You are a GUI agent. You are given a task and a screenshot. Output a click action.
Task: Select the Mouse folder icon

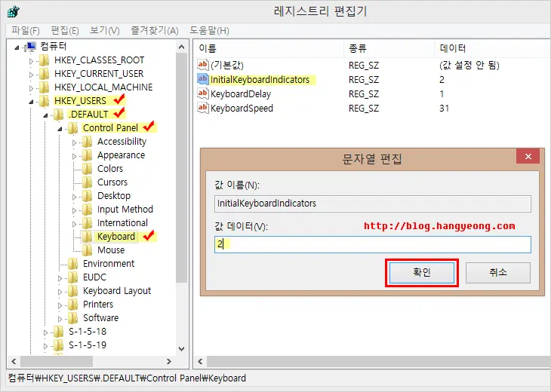click(x=87, y=250)
